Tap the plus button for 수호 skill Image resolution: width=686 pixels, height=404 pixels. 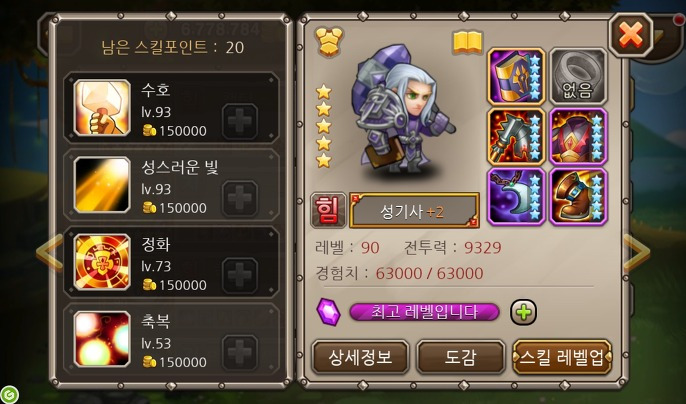click(x=240, y=121)
